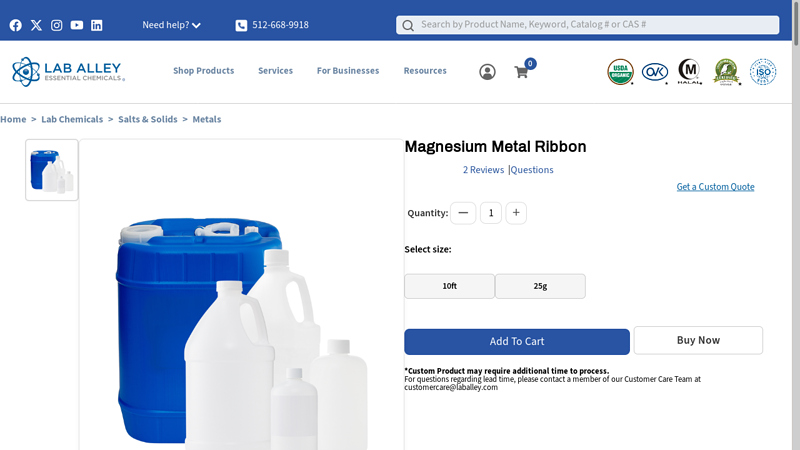Click the Buy Now button
This screenshot has height=450, width=800.
coord(698,340)
